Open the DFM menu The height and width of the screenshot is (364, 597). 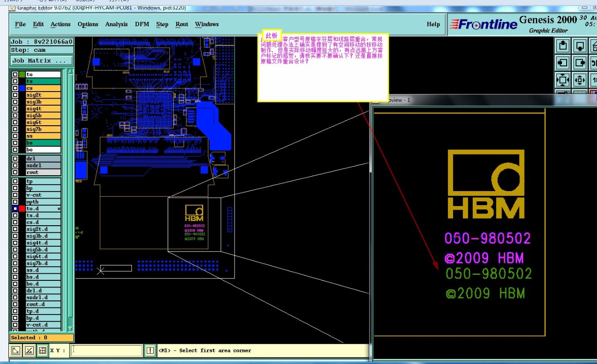(x=142, y=24)
